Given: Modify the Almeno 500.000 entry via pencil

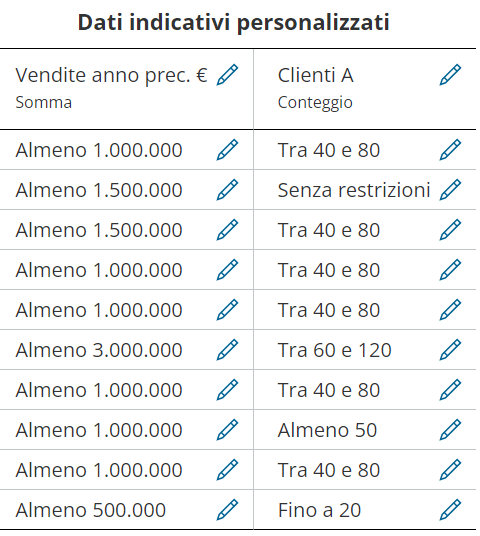Looking at the screenshot, I should point(227,510).
